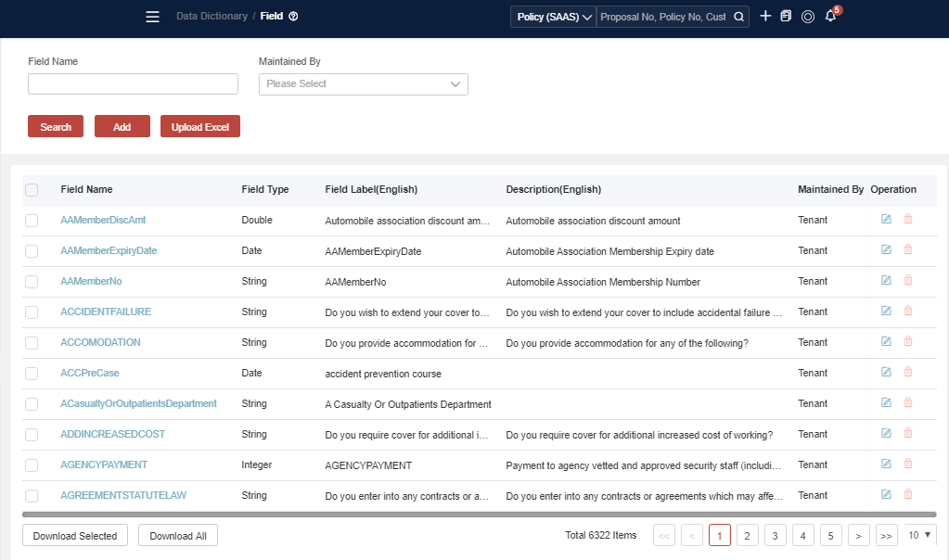Open the hamburger navigation menu
This screenshot has width=949, height=560.
click(153, 17)
